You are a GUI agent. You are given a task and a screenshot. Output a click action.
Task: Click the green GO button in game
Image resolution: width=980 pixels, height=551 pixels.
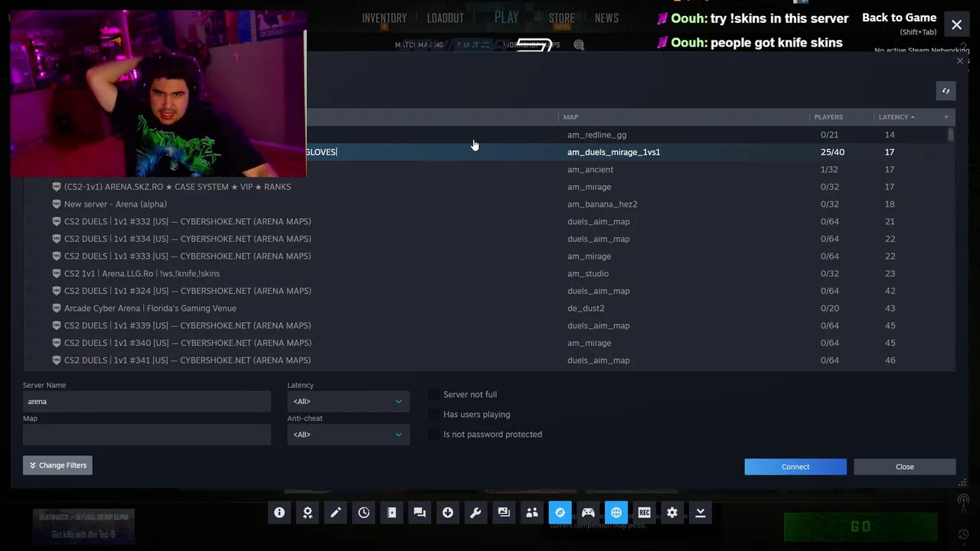(x=861, y=527)
